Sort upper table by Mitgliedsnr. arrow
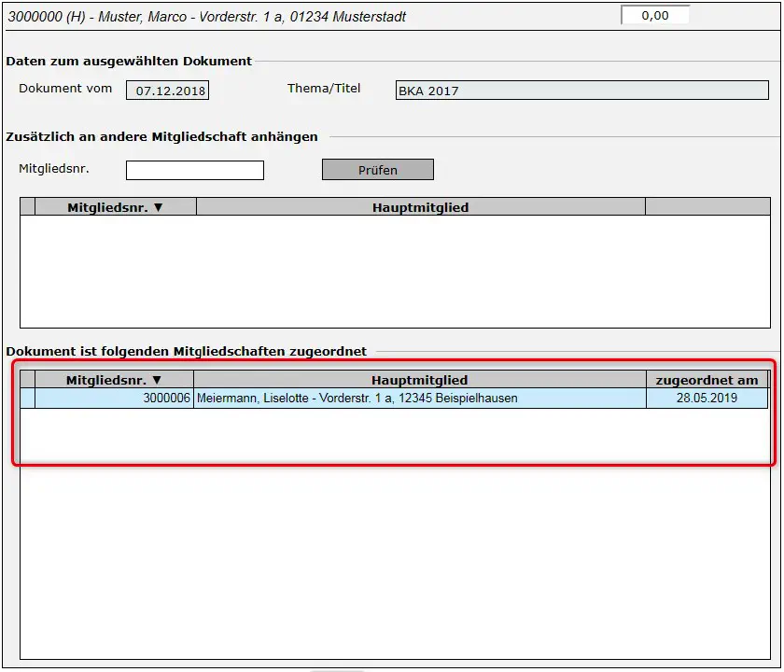The height and width of the screenshot is (672, 784). click(x=159, y=207)
